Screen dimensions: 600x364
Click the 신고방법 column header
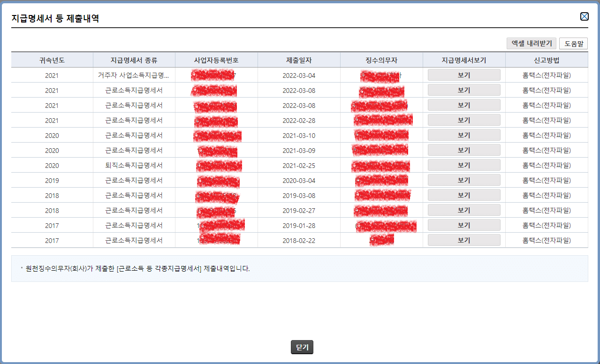coord(547,59)
